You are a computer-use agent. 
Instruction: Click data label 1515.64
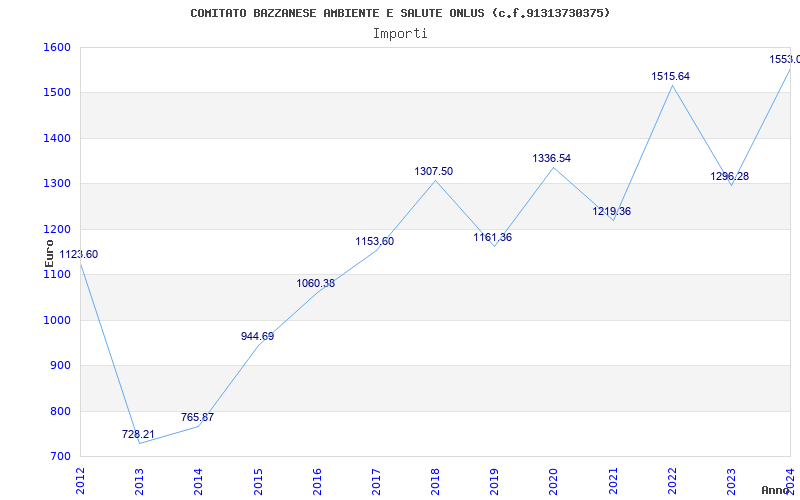pyautogui.click(x=670, y=77)
